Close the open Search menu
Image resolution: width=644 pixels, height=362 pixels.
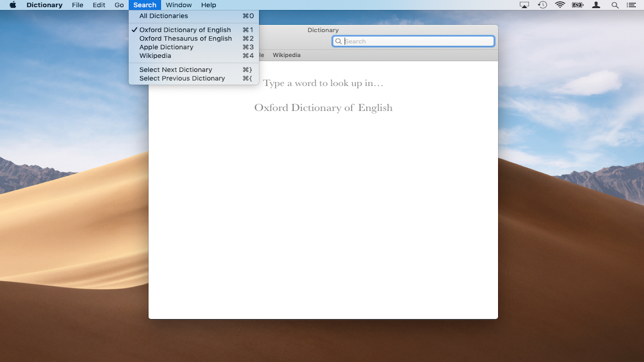coord(145,5)
